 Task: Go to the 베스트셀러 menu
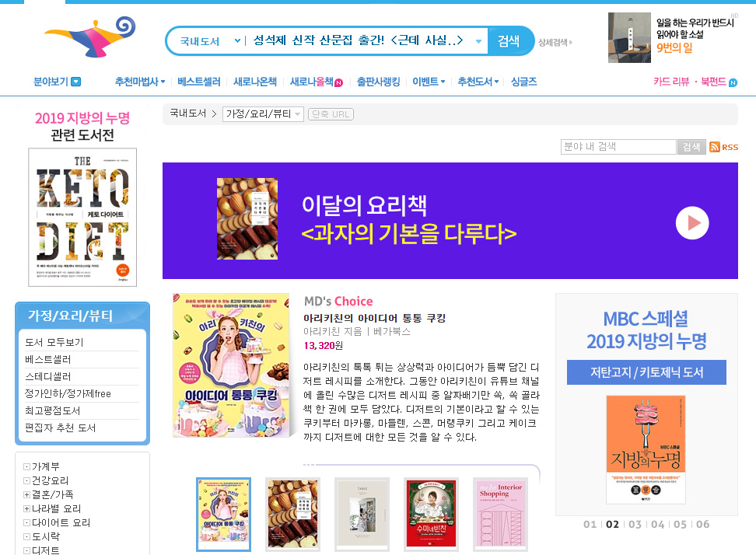(x=198, y=82)
